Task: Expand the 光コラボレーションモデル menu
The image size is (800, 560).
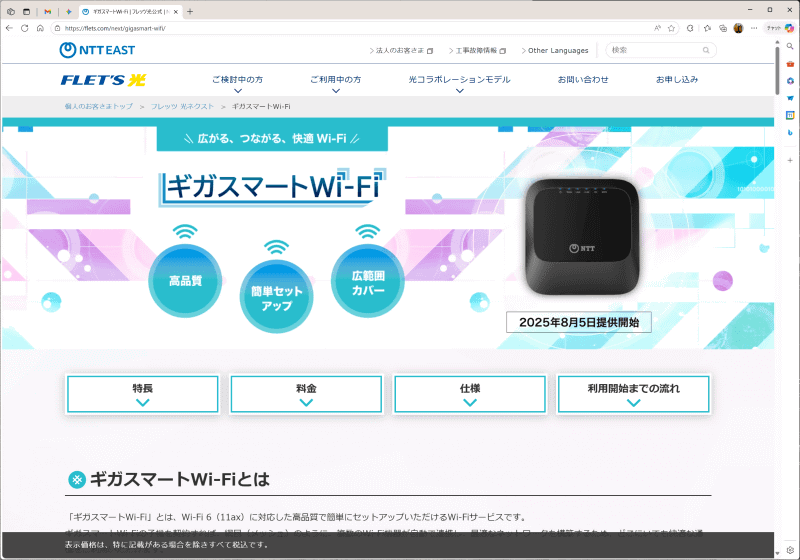Action: [459, 84]
